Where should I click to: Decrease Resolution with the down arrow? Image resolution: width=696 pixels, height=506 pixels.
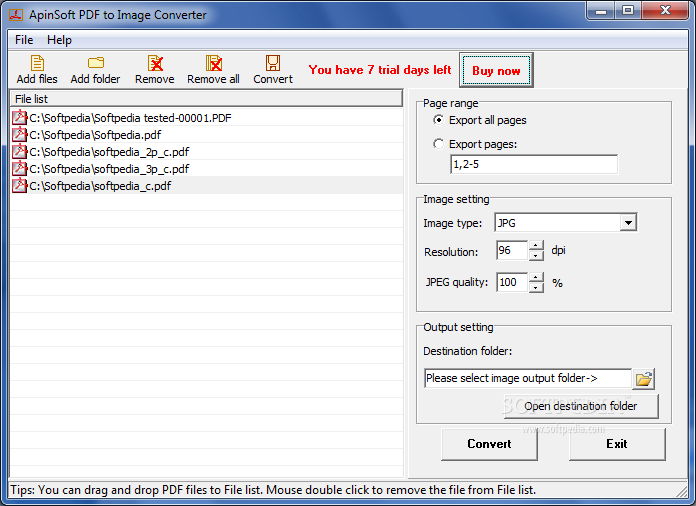click(536, 255)
